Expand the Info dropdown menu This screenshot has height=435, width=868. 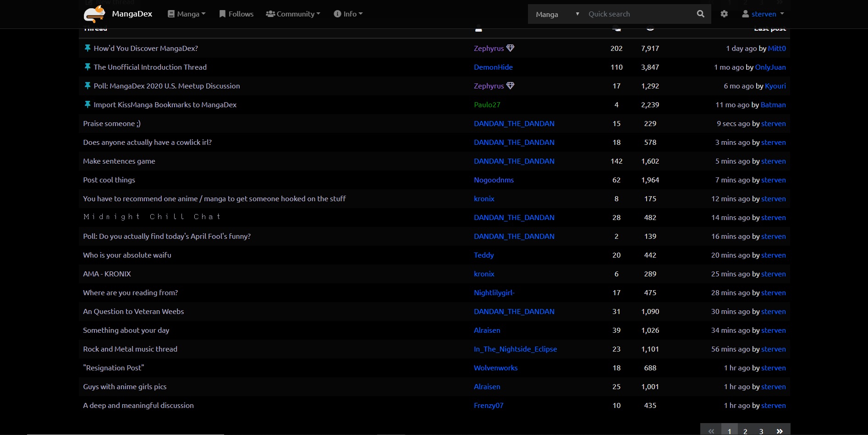(348, 14)
